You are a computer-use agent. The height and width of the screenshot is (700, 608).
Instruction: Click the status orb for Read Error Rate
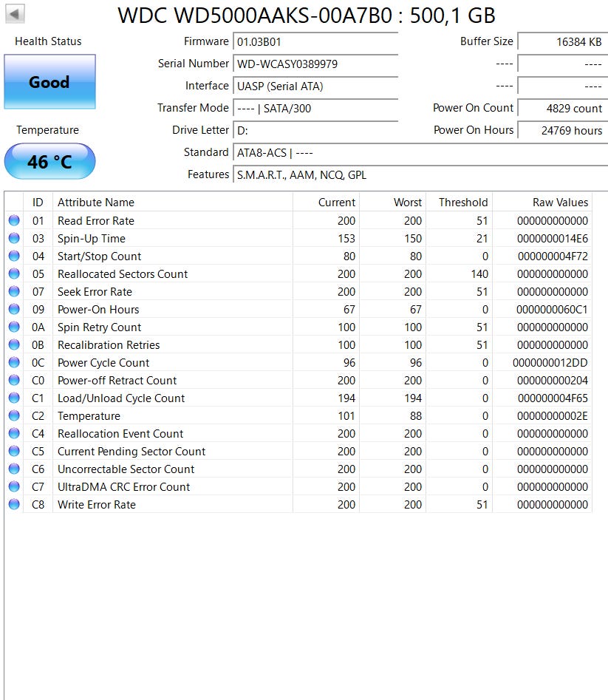14,220
